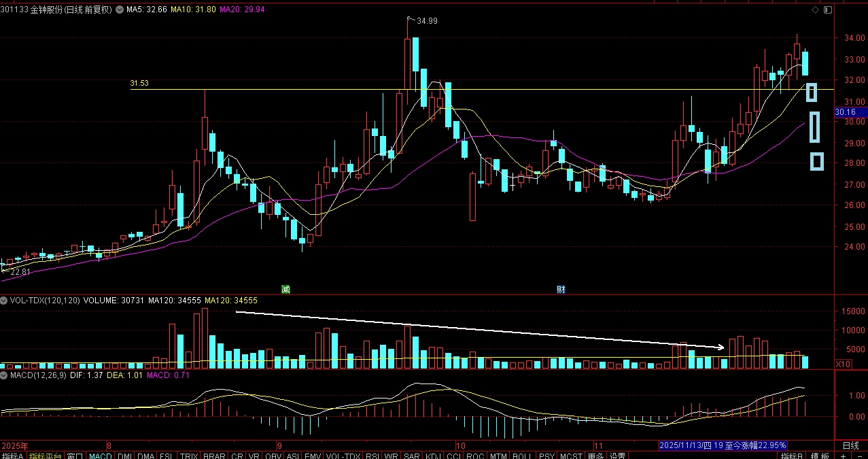Switch to the VOL-TDX indicator tab

343,456
